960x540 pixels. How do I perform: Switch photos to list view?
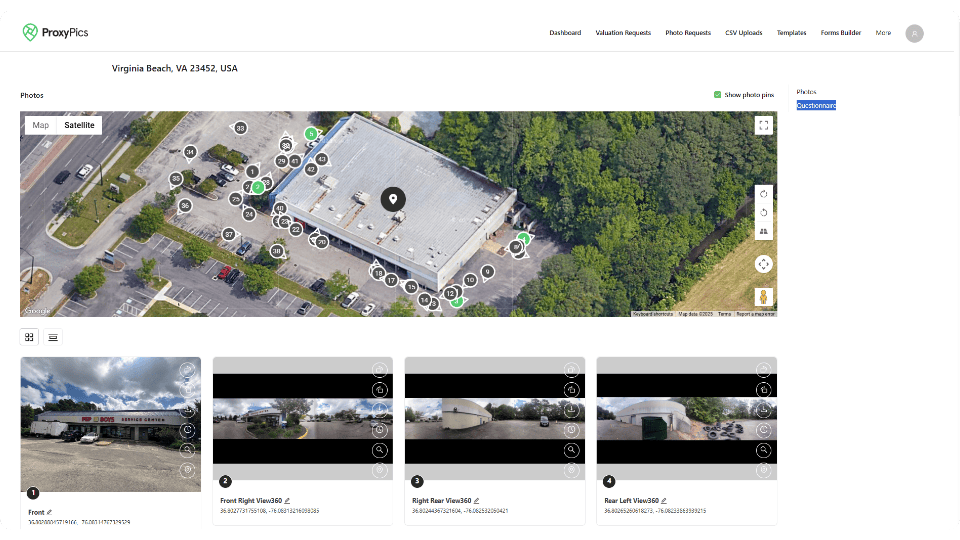tap(53, 337)
